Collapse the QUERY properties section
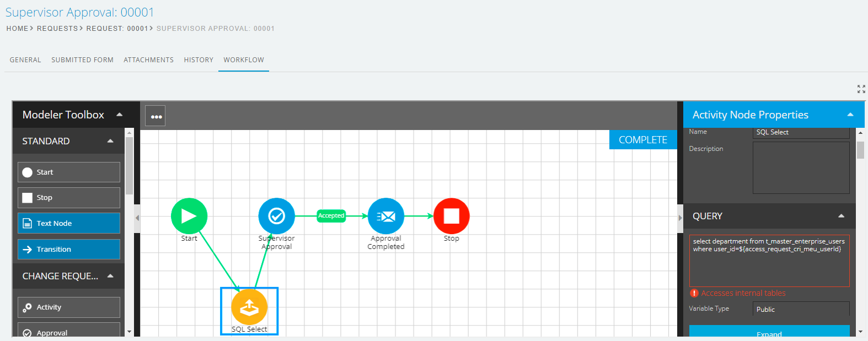Image resolution: width=868 pixels, height=341 pixels. (841, 216)
